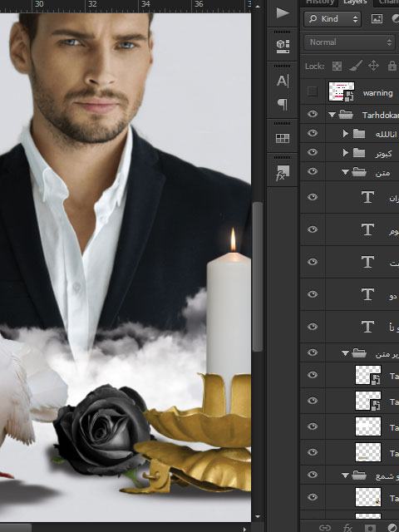Hide the شمع group
This screenshot has width=399, height=532.
tap(313, 475)
